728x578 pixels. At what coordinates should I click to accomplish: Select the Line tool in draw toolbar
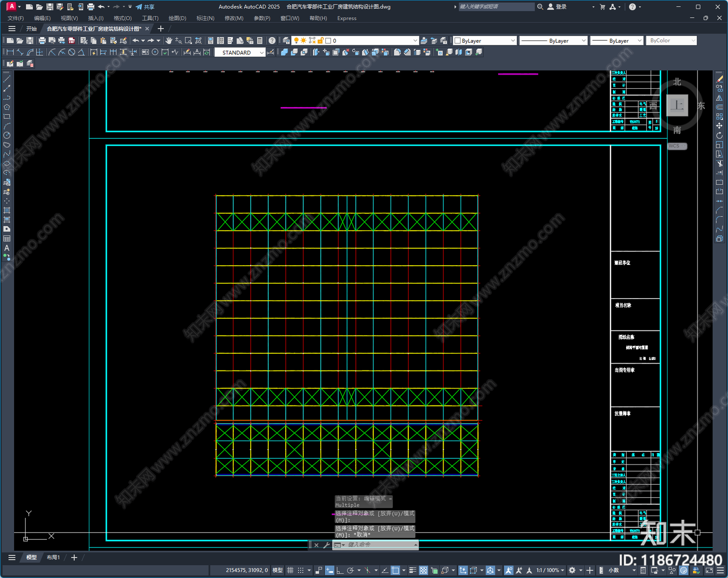point(7,79)
